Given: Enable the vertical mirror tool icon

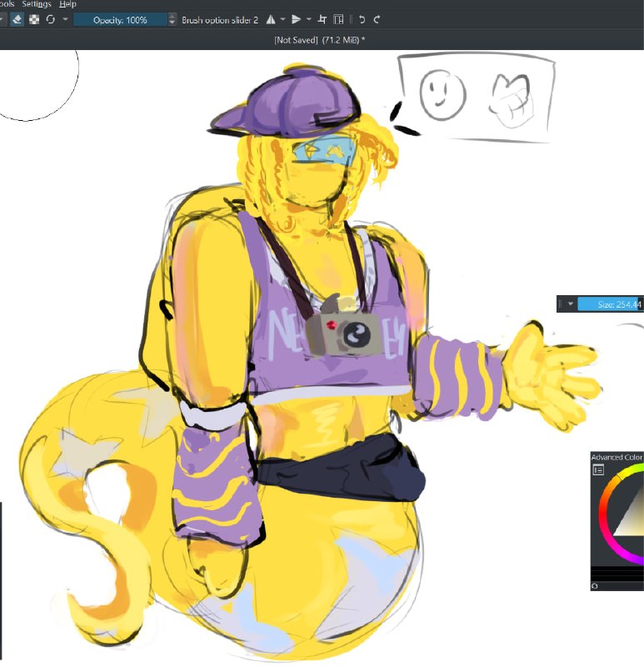Looking at the screenshot, I should (x=297, y=19).
